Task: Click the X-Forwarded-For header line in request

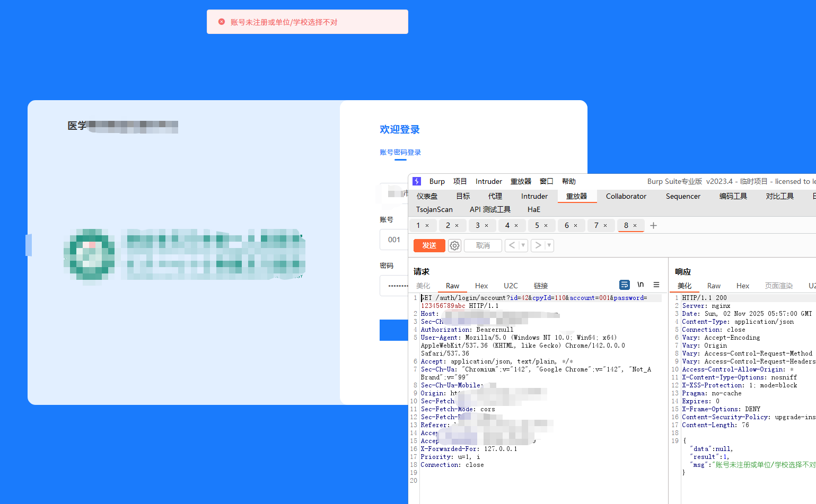Action: point(469,449)
